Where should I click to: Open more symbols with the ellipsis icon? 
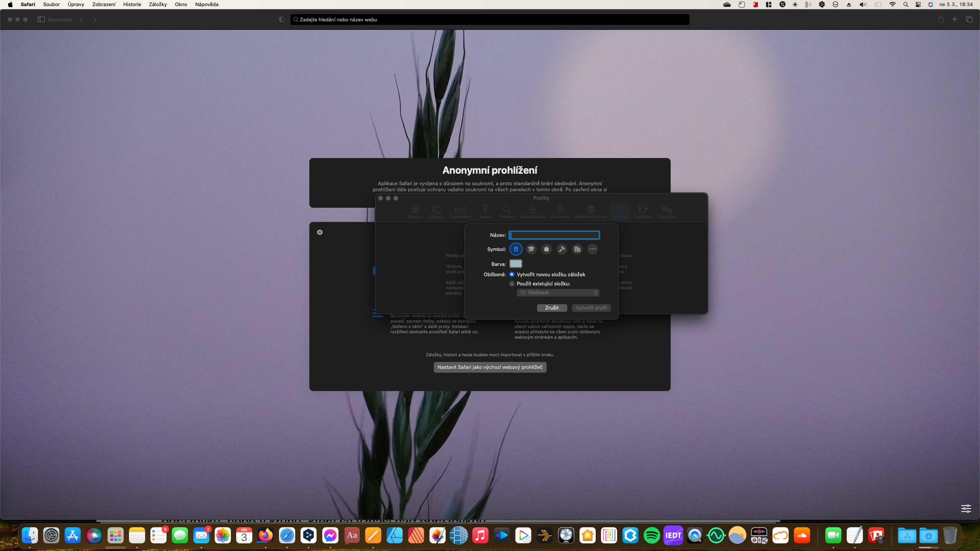[592, 249]
